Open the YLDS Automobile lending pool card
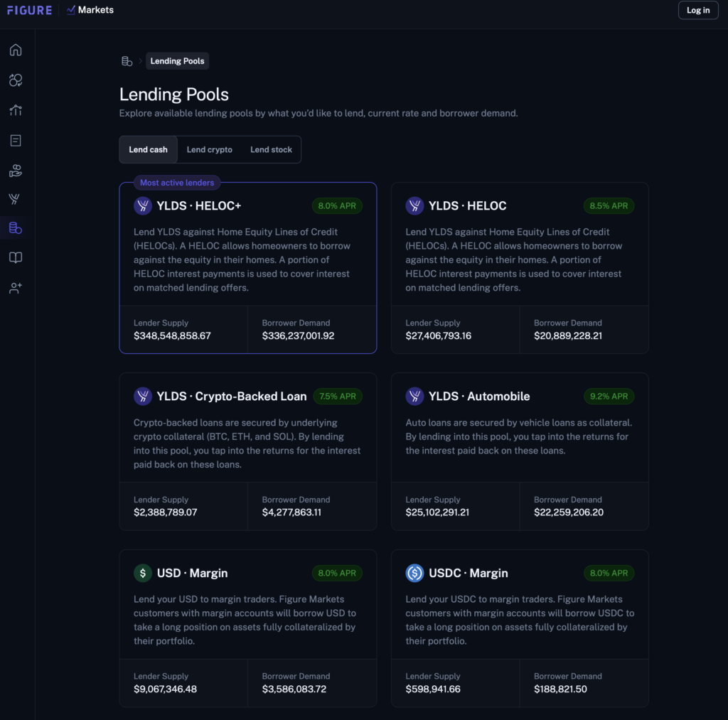This screenshot has height=720, width=728. point(520,451)
